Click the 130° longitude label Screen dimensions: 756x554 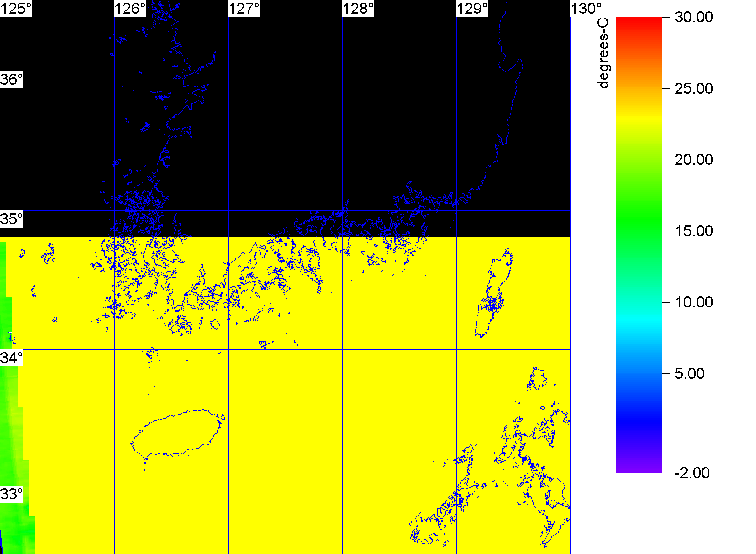pos(586,9)
